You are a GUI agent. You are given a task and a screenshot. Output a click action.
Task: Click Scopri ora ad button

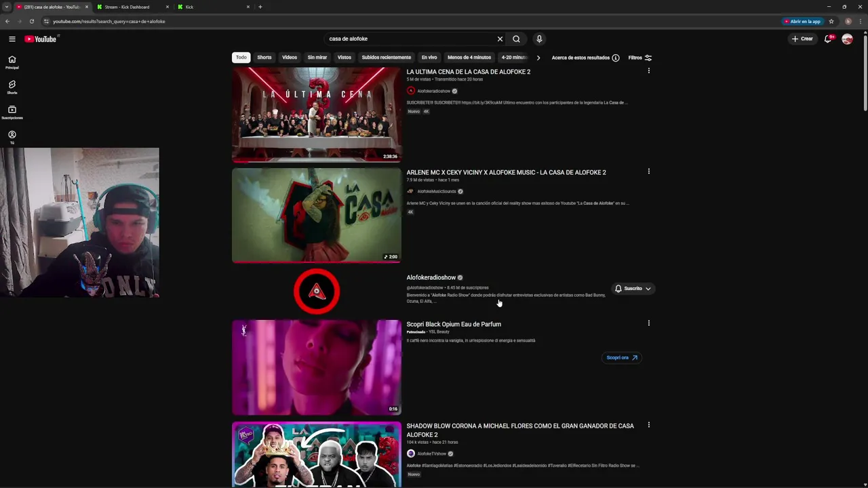point(622,358)
